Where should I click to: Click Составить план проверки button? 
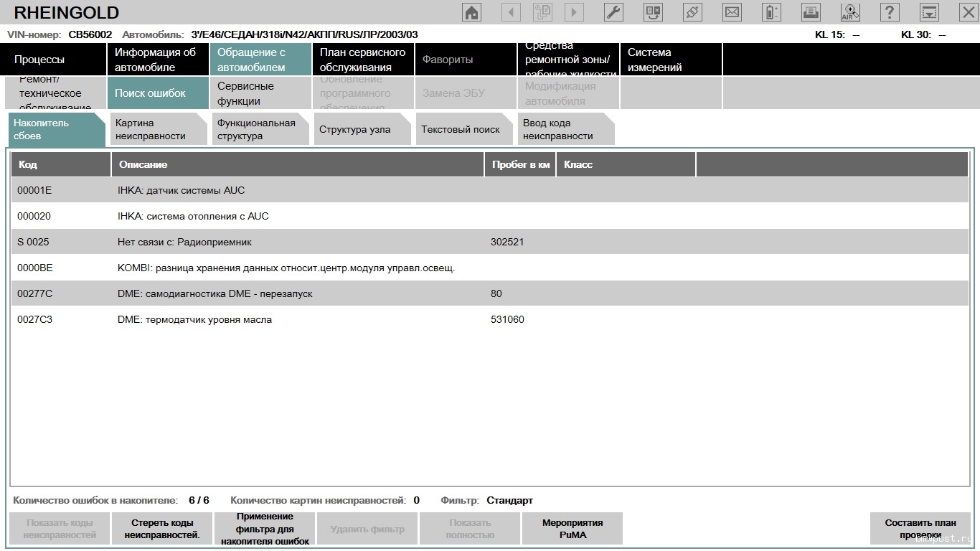tap(920, 529)
